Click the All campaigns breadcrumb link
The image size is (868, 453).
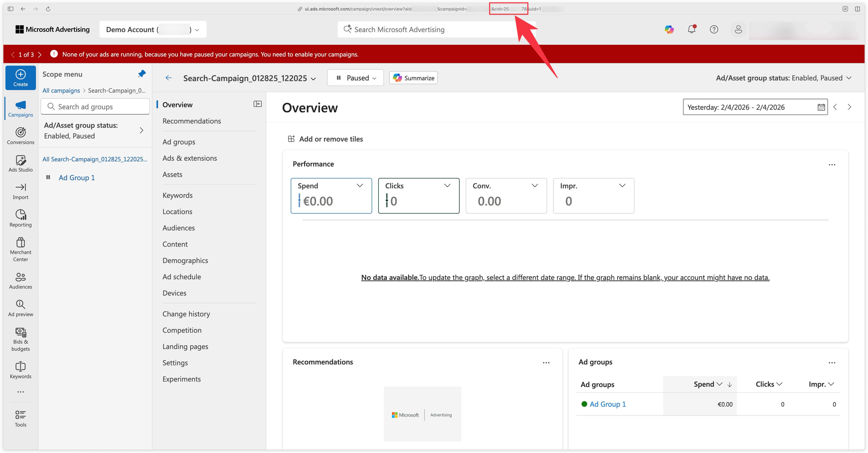click(61, 90)
